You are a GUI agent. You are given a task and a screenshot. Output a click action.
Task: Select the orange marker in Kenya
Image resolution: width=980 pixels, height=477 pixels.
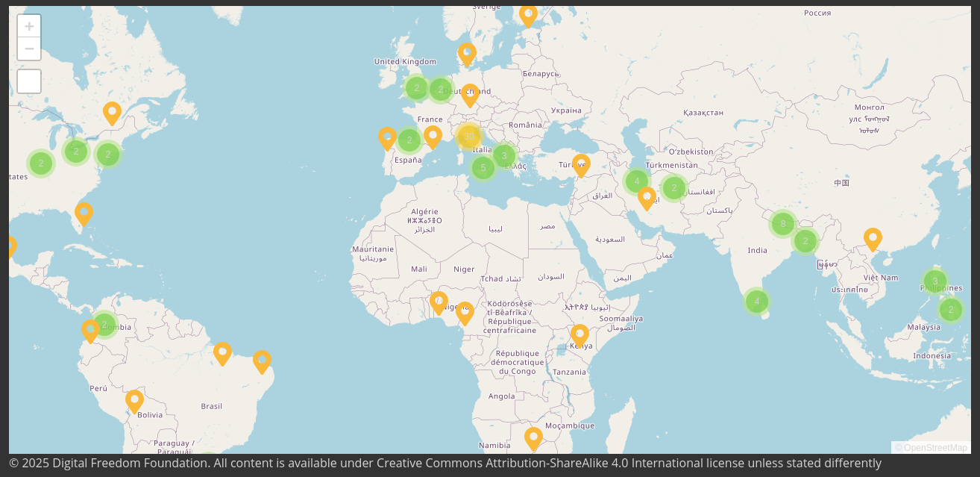click(x=579, y=334)
